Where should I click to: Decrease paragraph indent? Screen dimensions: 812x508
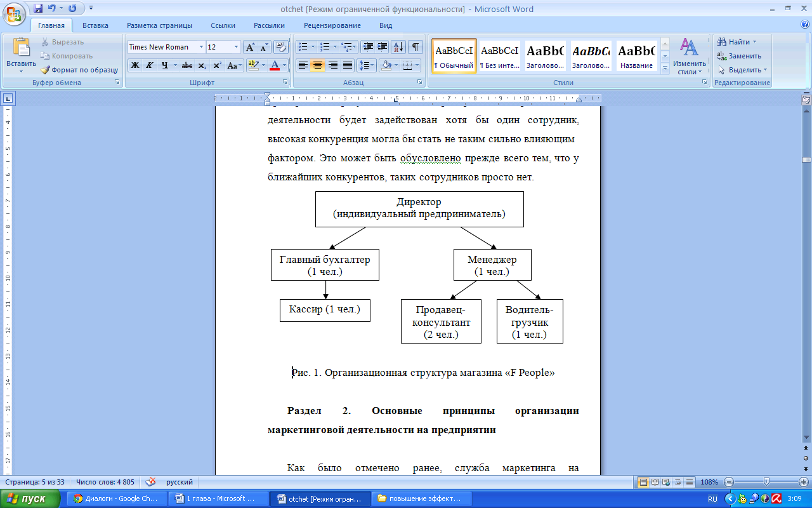pyautogui.click(x=368, y=47)
